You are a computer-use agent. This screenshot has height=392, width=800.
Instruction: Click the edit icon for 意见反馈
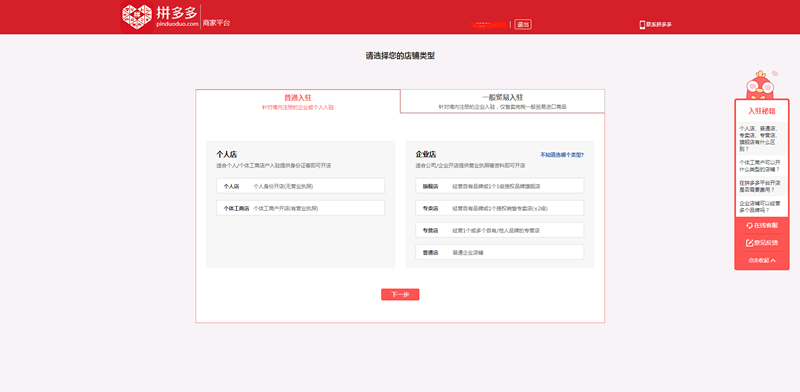pos(749,243)
